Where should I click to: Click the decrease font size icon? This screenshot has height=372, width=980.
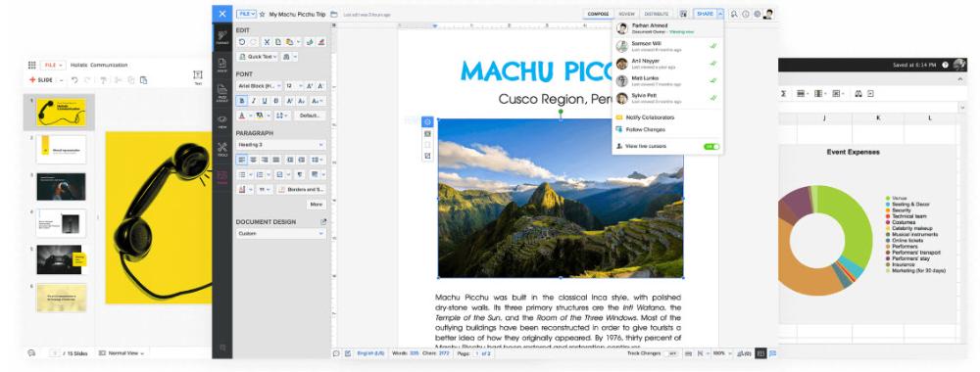tap(320, 85)
